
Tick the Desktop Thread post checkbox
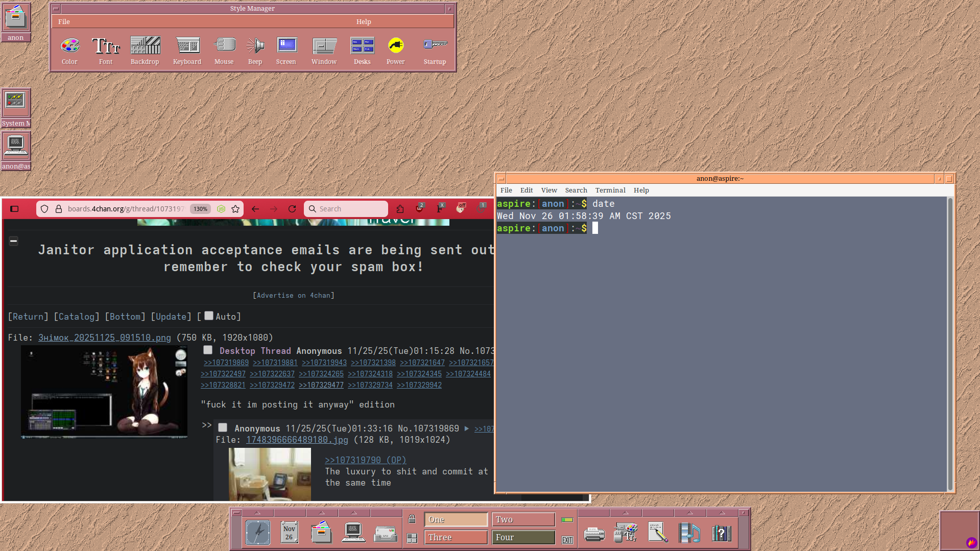[208, 350]
